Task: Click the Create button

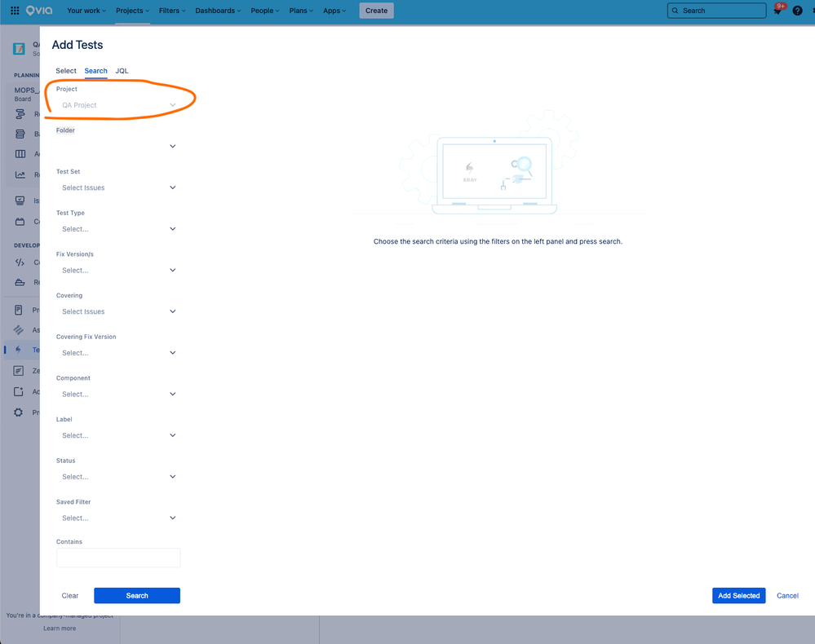Action: (376, 11)
